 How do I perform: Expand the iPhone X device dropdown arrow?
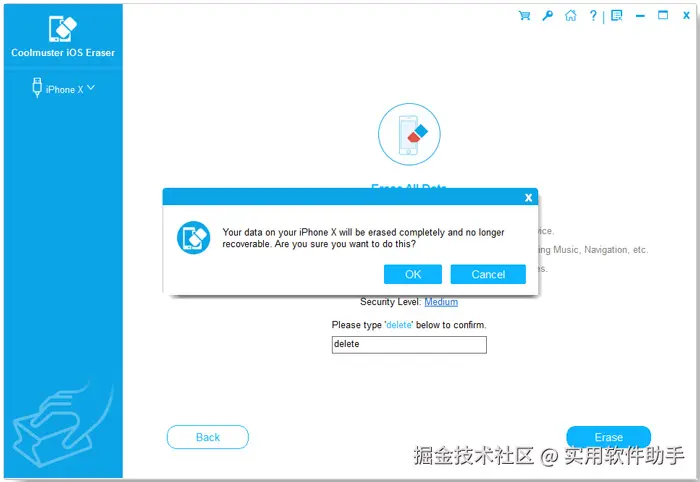pos(91,87)
